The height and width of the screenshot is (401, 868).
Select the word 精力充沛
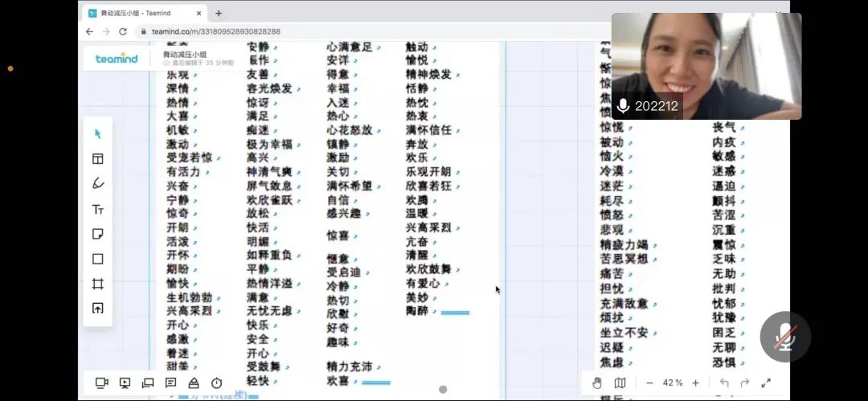click(350, 366)
